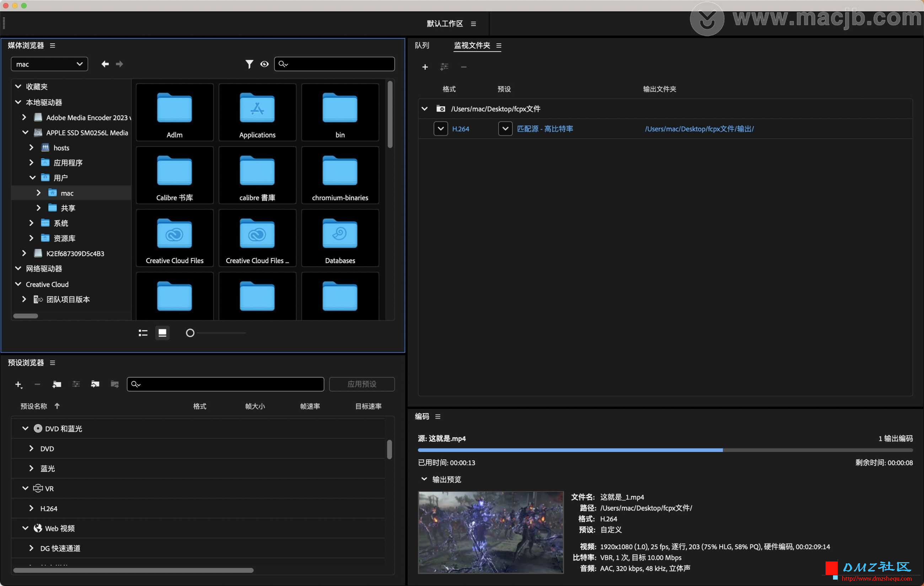Remove the selected watch folder

pos(463,67)
